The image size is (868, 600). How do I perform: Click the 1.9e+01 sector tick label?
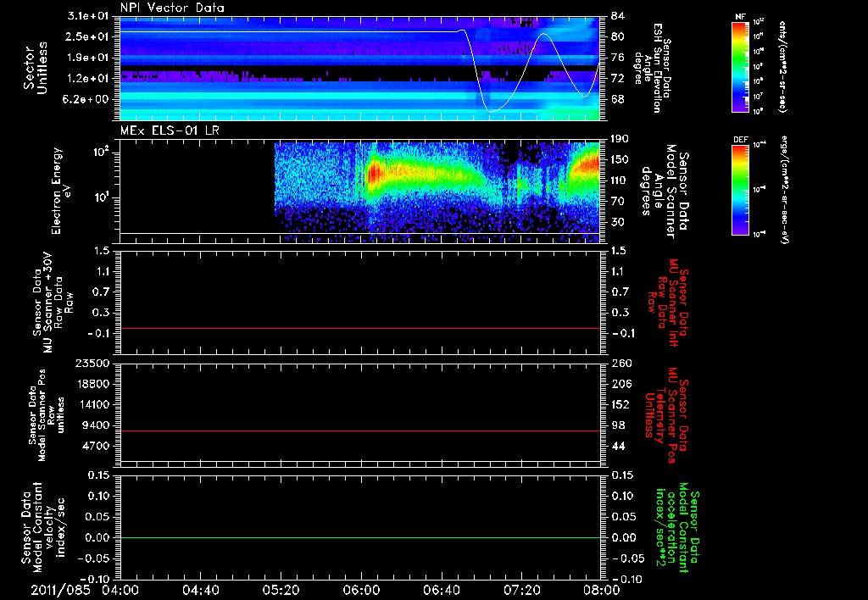87,58
